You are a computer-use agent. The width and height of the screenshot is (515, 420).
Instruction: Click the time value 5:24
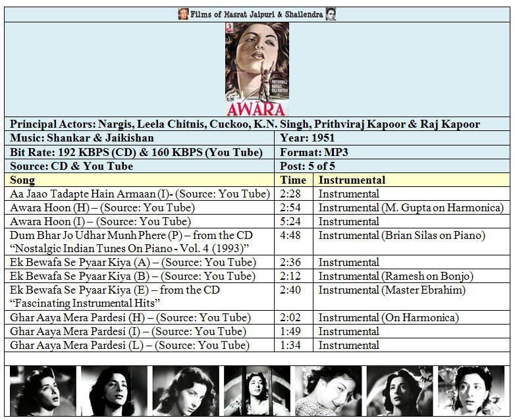(290, 221)
